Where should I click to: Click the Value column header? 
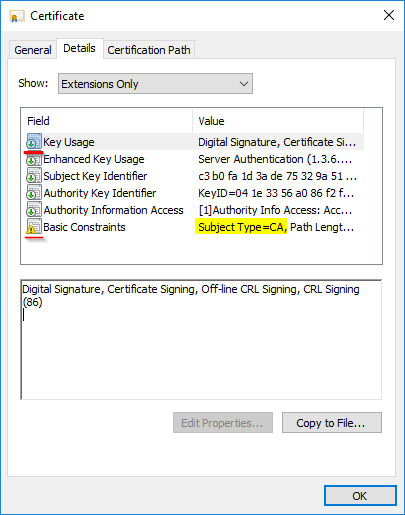pos(278,121)
